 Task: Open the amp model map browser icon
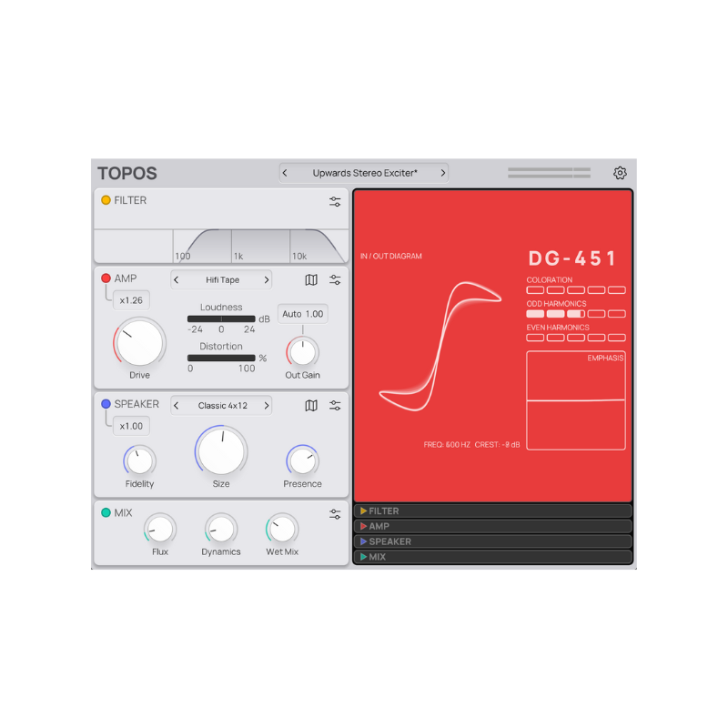pos(309,279)
